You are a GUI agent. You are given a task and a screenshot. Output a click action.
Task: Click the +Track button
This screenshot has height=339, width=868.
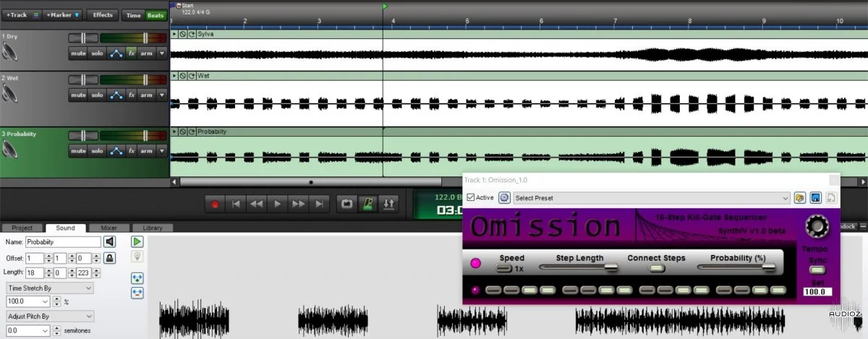pyautogui.click(x=22, y=14)
